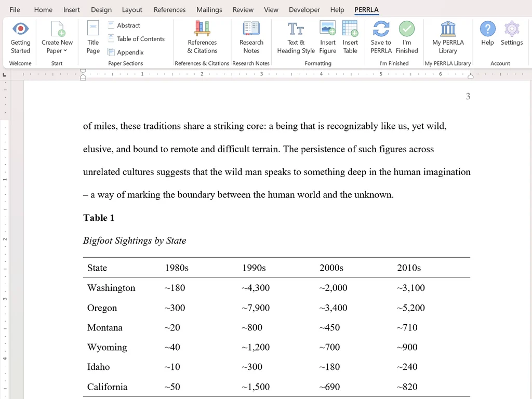Click the "~900" Wyoming 2010s cell
532x399 pixels.
tap(407, 347)
